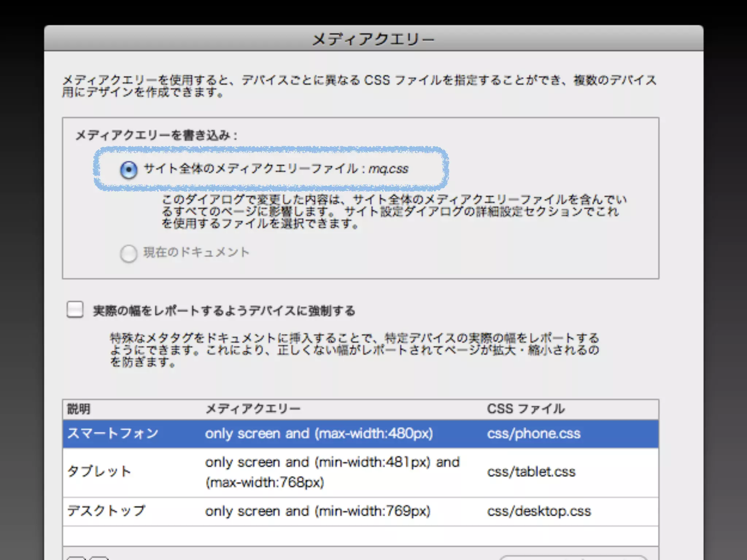This screenshot has height=560, width=747.
Task: Click the 説明 column header
Action: (x=79, y=409)
